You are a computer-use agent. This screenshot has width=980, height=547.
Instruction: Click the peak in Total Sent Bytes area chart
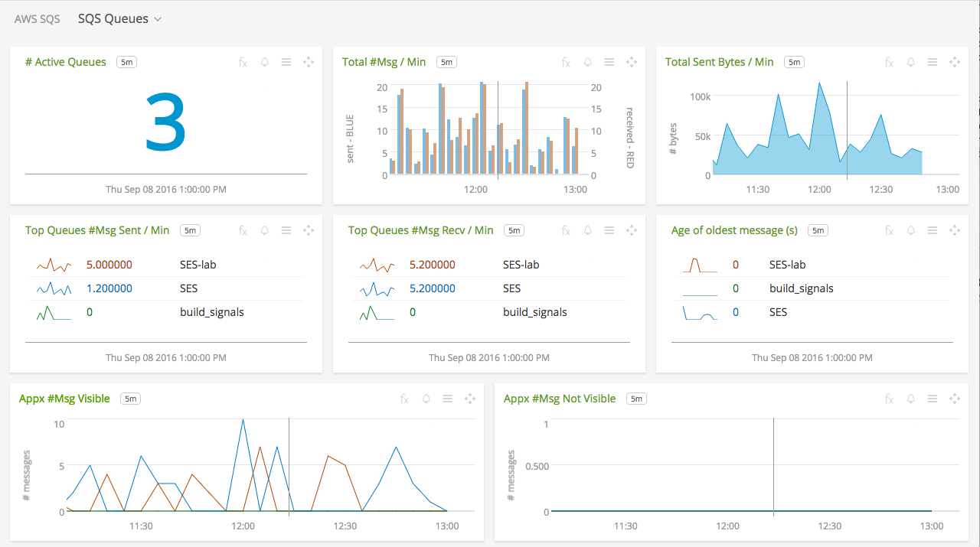click(x=820, y=83)
